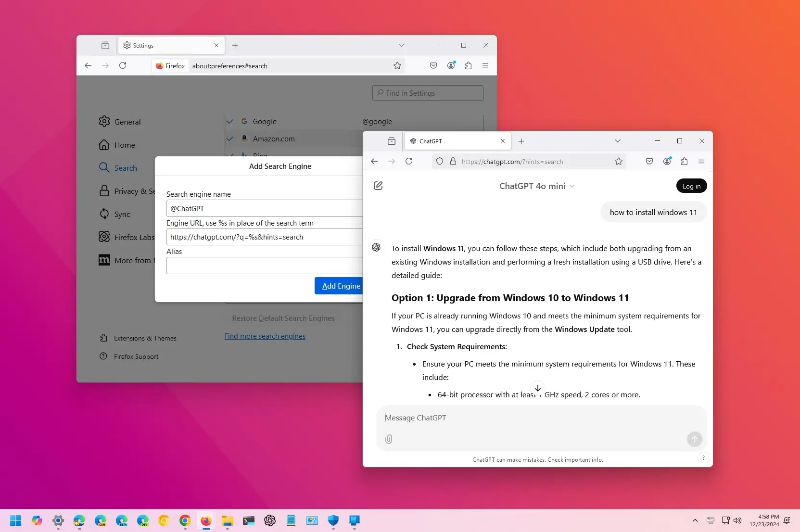Image resolution: width=800 pixels, height=532 pixels.
Task: Click the Add Engine button
Action: pos(339,286)
